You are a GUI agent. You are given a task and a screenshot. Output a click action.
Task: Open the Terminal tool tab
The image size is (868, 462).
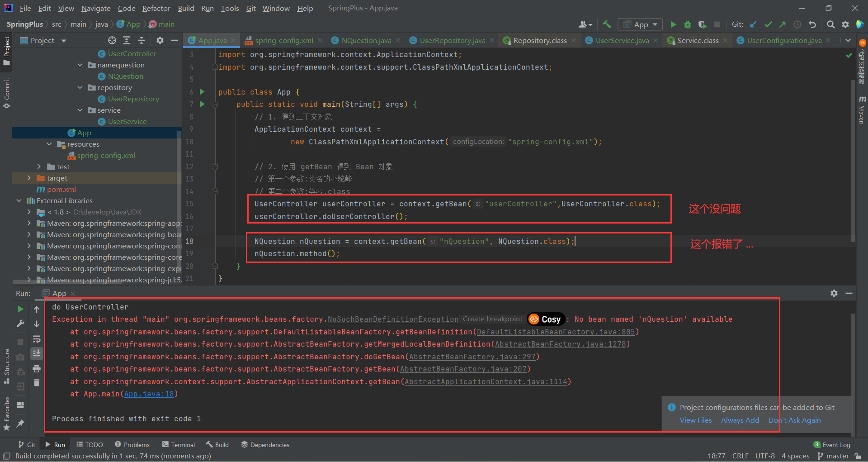pyautogui.click(x=179, y=445)
